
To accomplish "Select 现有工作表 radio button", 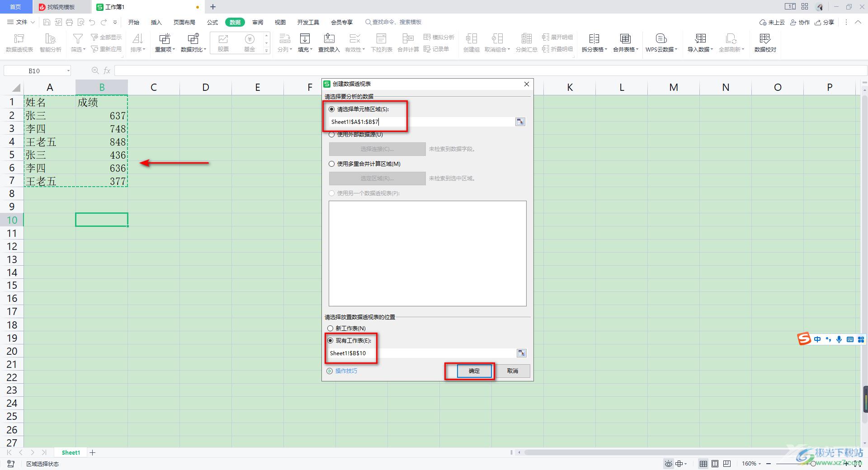I will pyautogui.click(x=330, y=340).
